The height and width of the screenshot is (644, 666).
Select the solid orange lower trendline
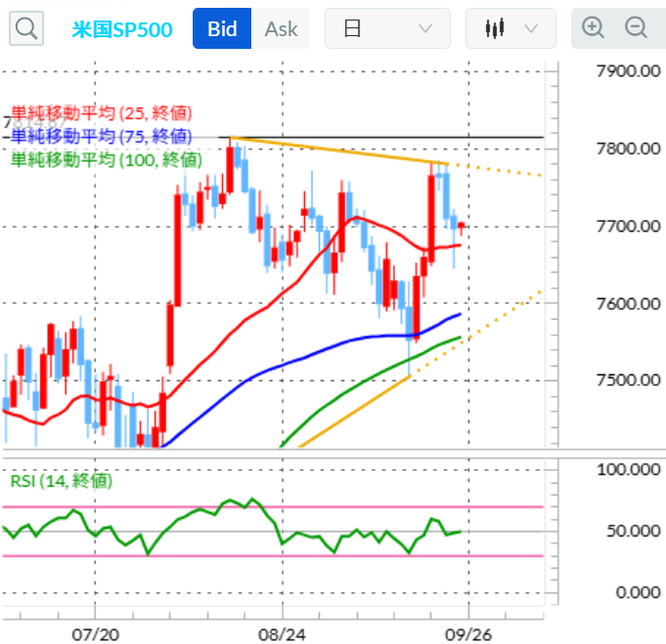[355, 411]
